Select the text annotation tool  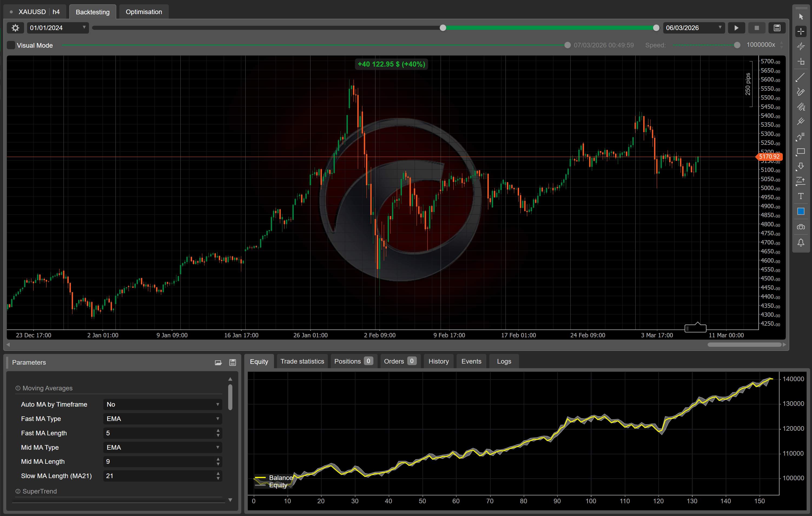(x=801, y=196)
